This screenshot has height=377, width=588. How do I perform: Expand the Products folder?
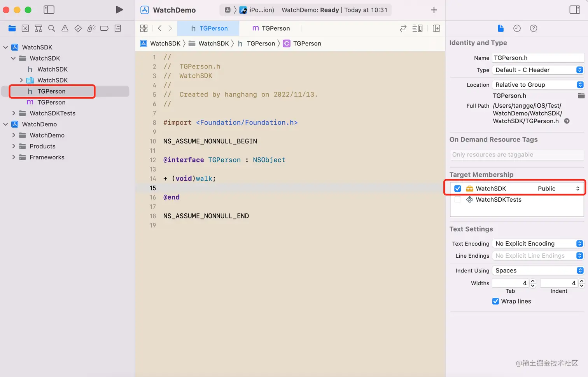(14, 147)
